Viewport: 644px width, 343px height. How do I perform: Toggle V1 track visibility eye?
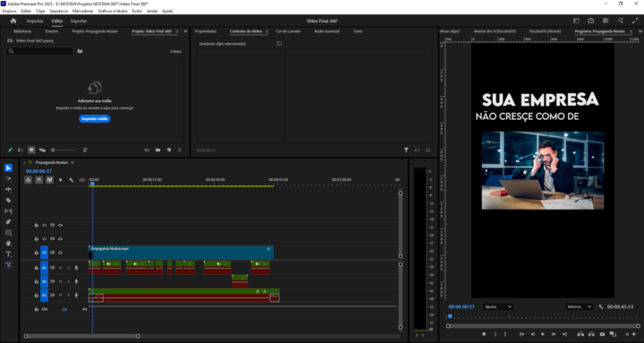pyautogui.click(x=61, y=253)
